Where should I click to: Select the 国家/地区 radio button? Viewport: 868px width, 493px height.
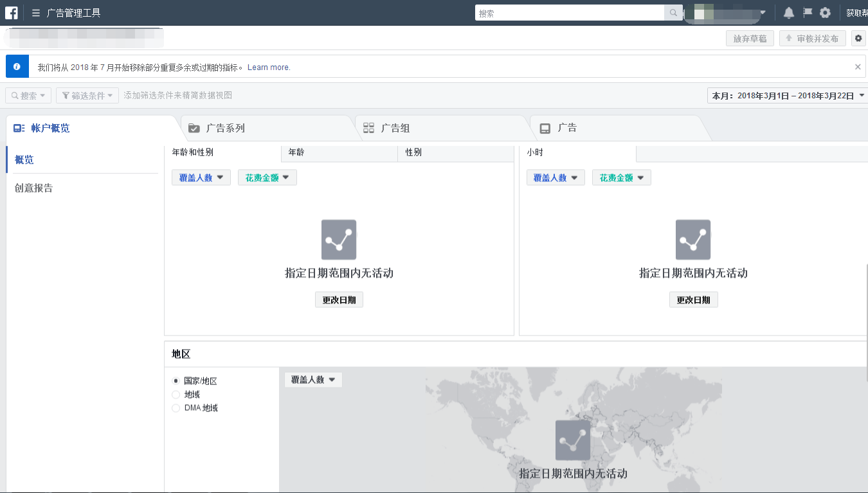(x=176, y=381)
